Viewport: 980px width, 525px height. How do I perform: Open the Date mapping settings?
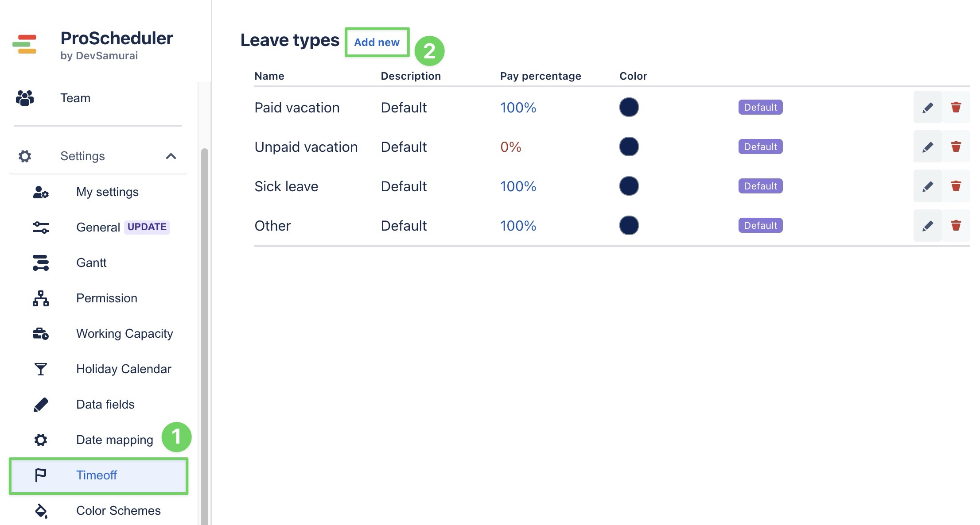114,440
